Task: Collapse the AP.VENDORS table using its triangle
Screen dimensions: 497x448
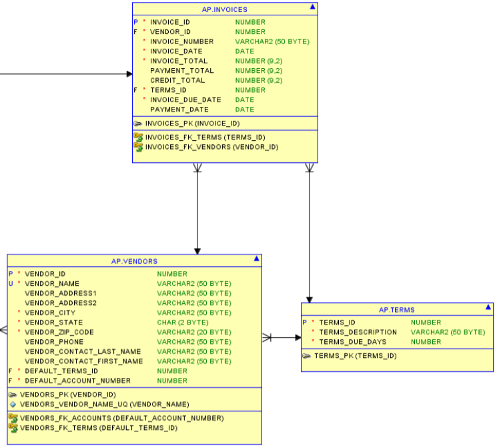Action: (256, 258)
